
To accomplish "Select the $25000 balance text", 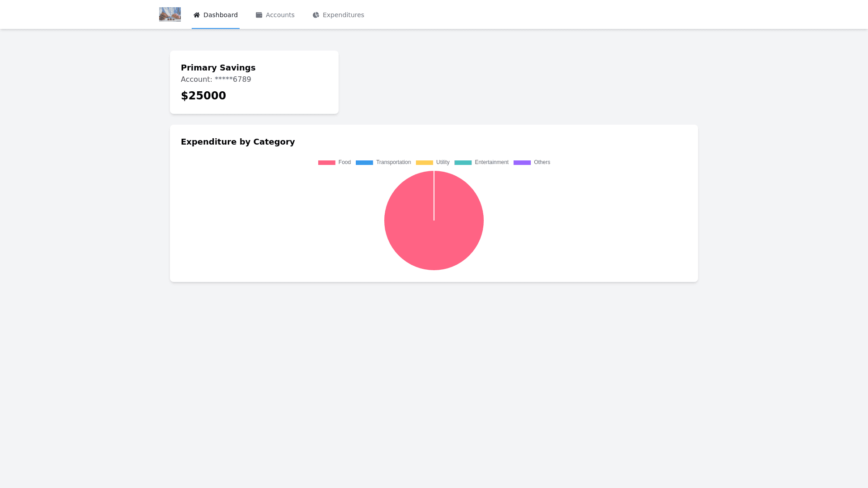I will [x=203, y=95].
